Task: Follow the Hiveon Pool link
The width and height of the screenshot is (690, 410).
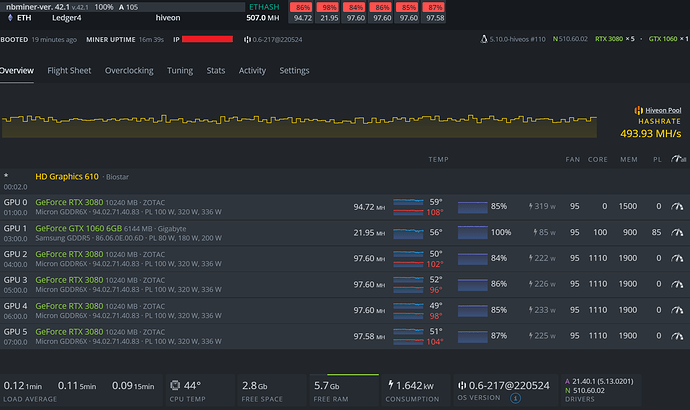Action: [663, 110]
